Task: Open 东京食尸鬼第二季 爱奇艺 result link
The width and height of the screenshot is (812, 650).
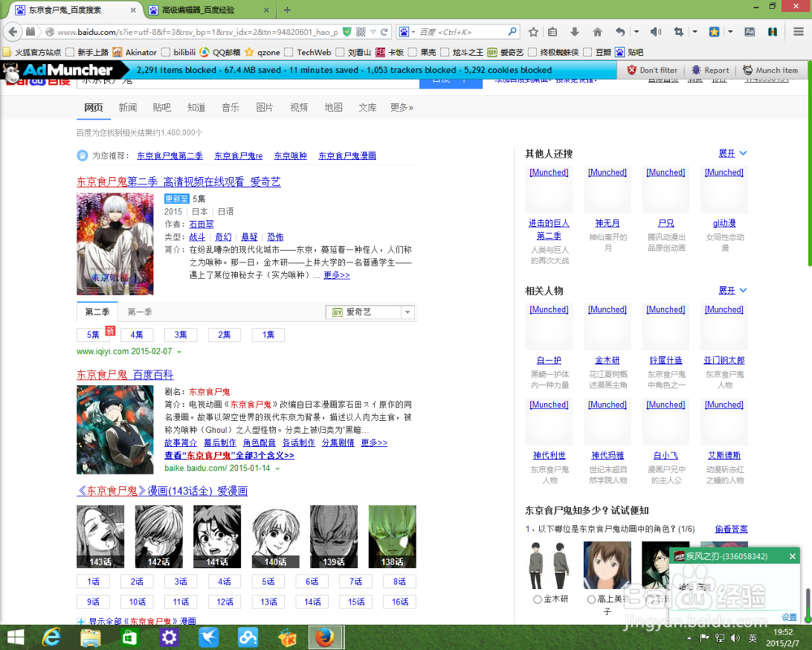Action: pyautogui.click(x=179, y=182)
